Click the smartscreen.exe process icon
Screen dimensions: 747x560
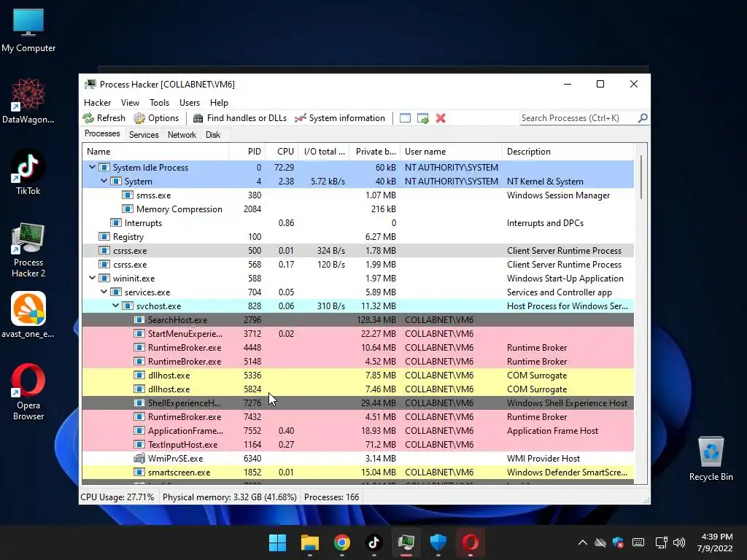(x=139, y=472)
